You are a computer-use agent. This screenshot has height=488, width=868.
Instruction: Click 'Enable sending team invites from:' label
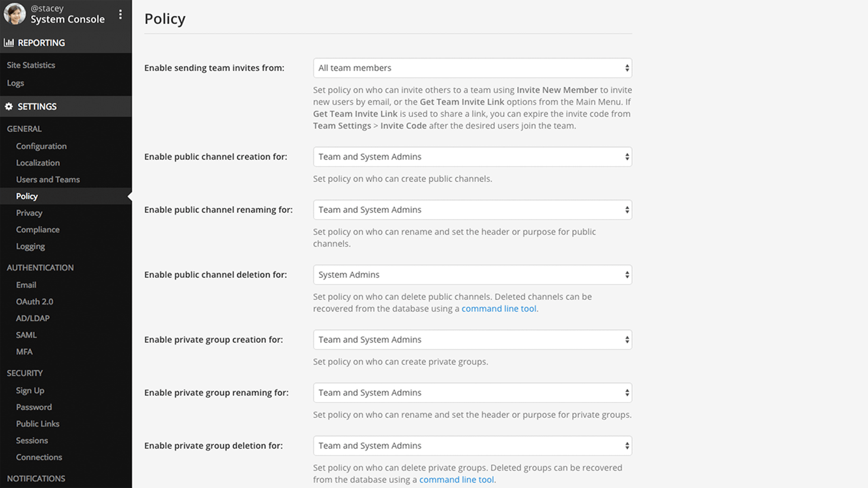point(214,68)
